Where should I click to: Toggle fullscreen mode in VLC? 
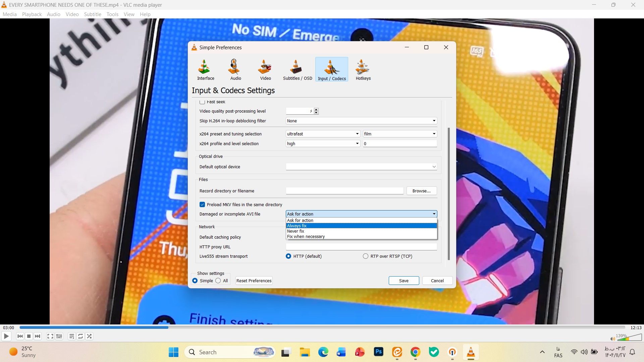coord(50,336)
